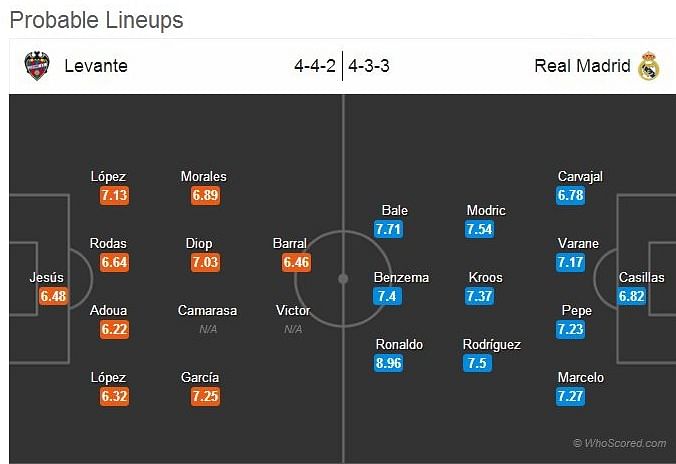
Task: Open Marcelo's 7.27 rating badge
Action: [x=570, y=396]
